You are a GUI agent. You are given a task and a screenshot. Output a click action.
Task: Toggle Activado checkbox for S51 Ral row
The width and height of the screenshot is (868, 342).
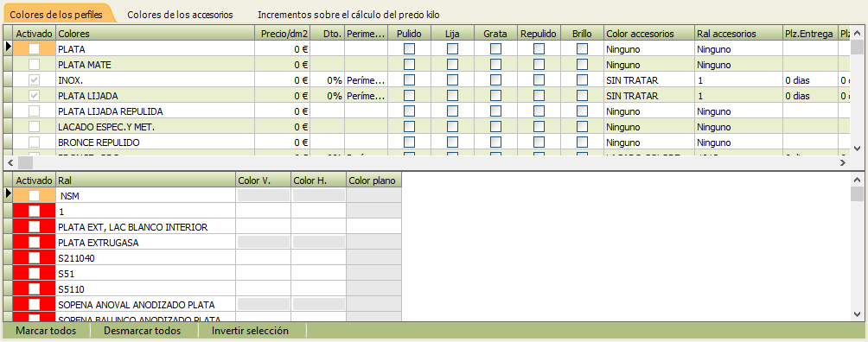[35, 273]
